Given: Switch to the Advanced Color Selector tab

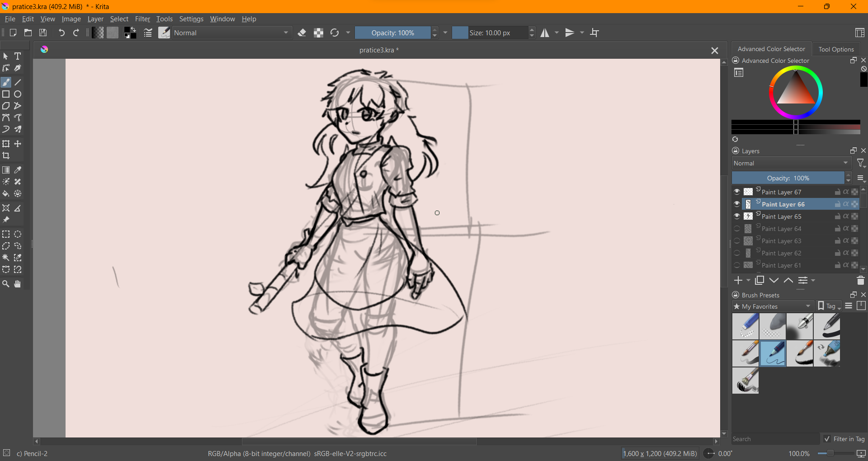Looking at the screenshot, I should (x=771, y=49).
